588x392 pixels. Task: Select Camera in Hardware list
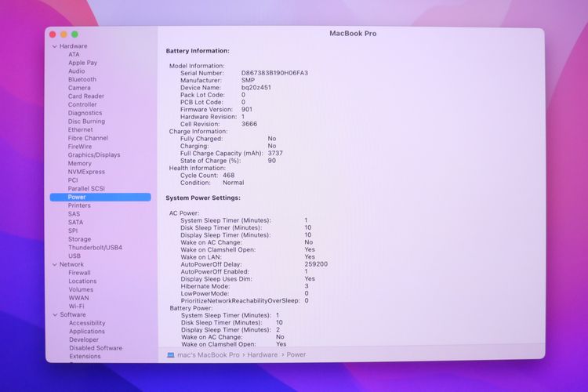[x=79, y=88]
